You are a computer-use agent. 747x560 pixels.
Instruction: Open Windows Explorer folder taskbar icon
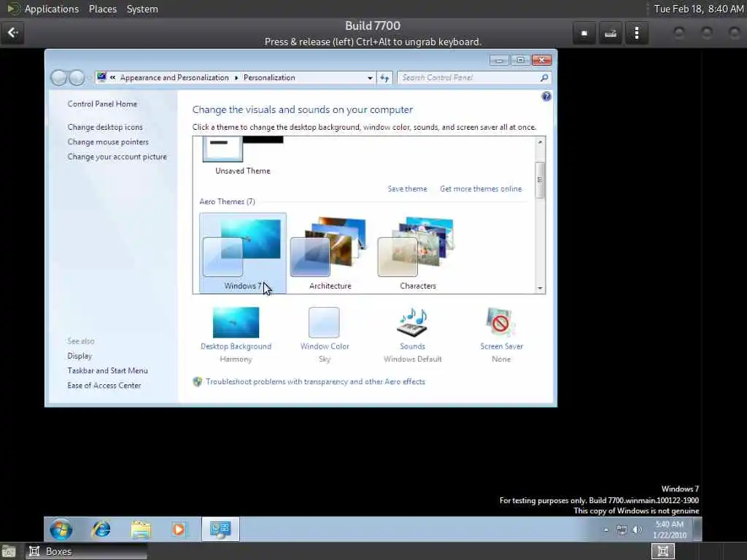(x=141, y=529)
